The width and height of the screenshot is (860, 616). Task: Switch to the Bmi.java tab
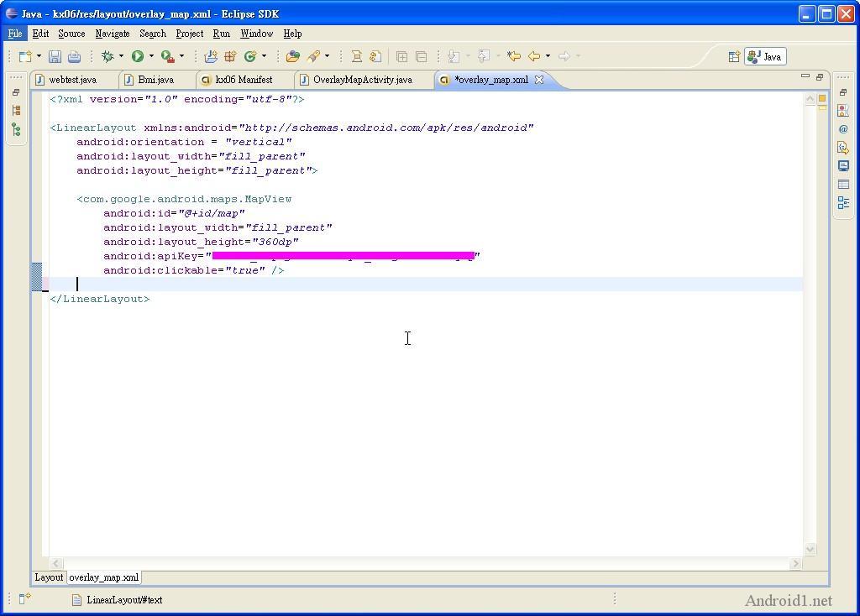(155, 80)
